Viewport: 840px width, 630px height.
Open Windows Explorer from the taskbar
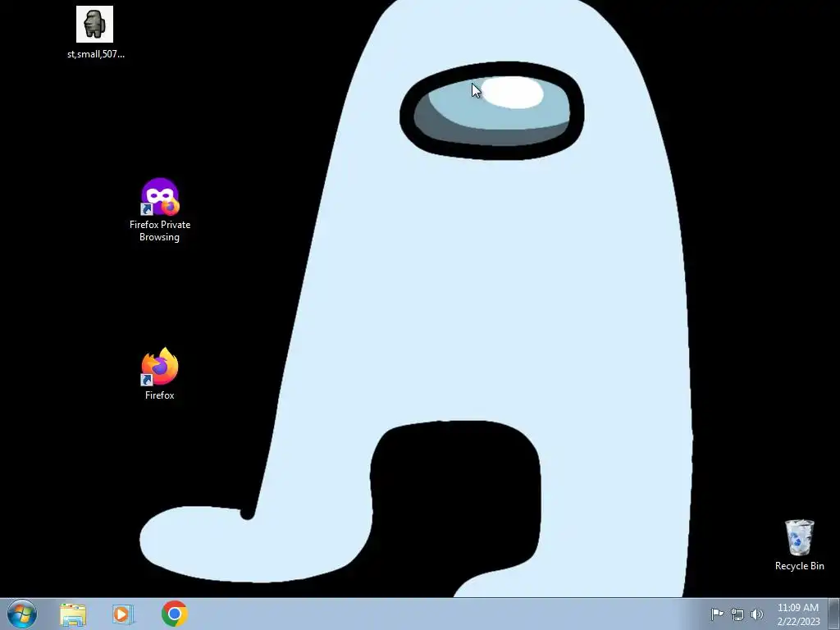73,614
